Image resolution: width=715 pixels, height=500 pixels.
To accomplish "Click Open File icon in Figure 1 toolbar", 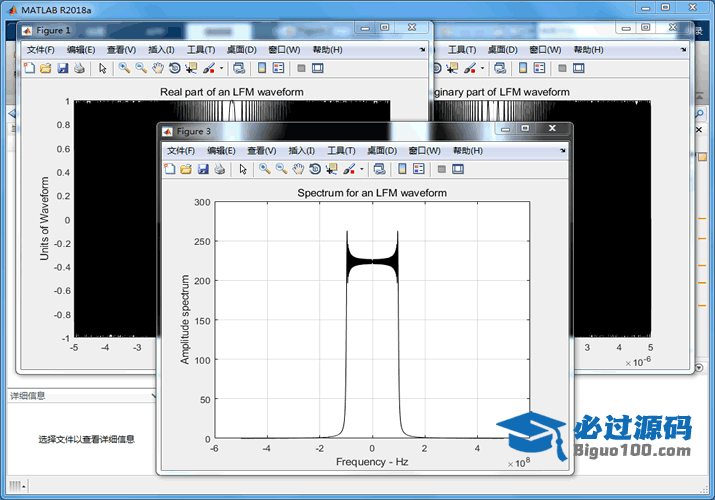I will tap(45, 68).
